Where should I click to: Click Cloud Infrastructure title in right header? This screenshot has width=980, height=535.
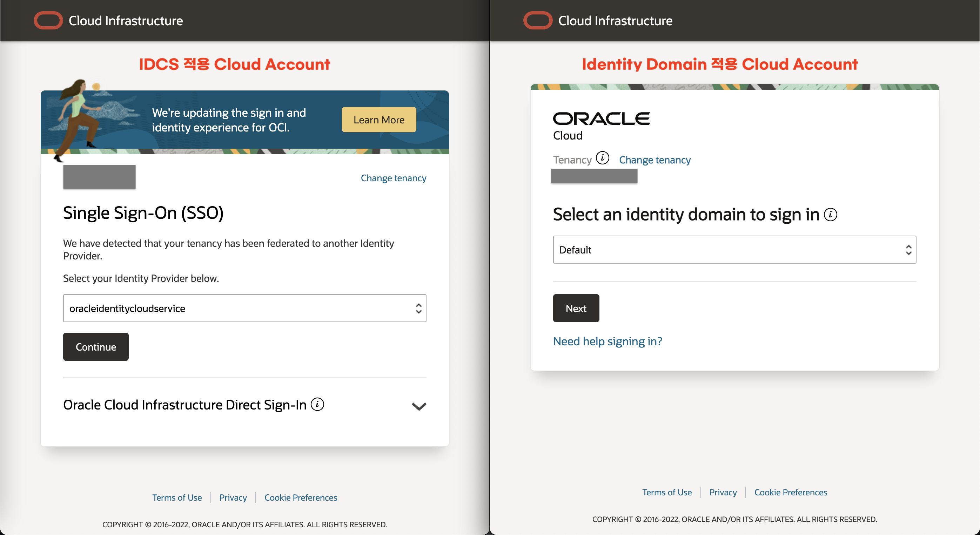pos(615,21)
